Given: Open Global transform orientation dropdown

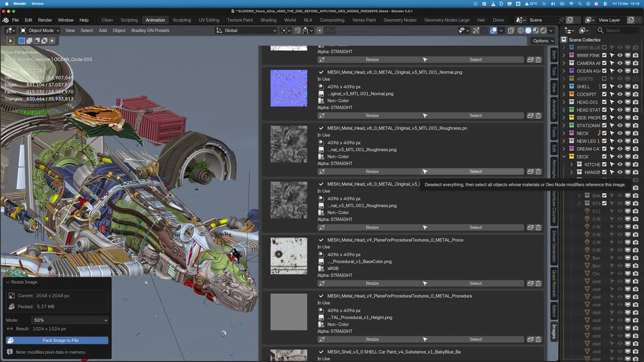Looking at the screenshot, I should click(x=246, y=30).
